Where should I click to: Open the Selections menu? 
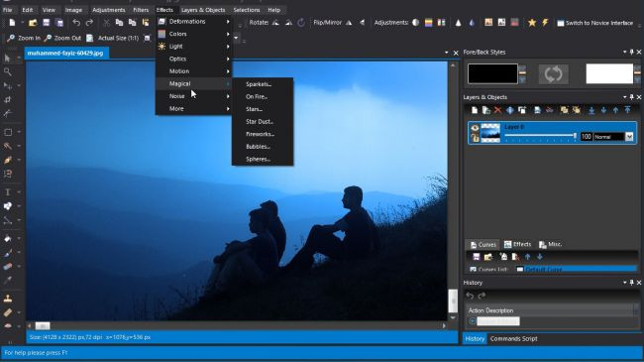247,10
